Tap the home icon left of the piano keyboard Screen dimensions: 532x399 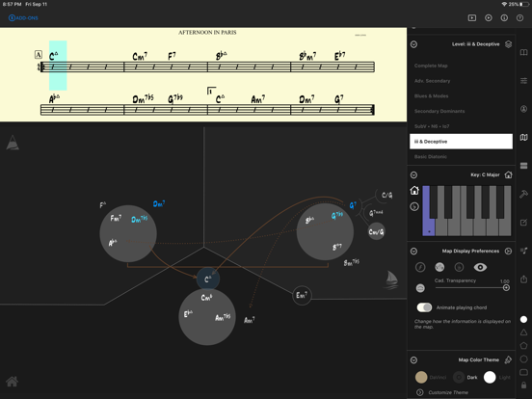coord(414,191)
